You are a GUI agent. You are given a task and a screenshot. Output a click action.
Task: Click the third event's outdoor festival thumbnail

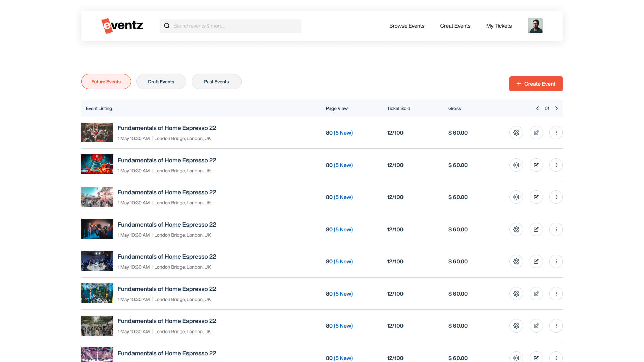(97, 197)
